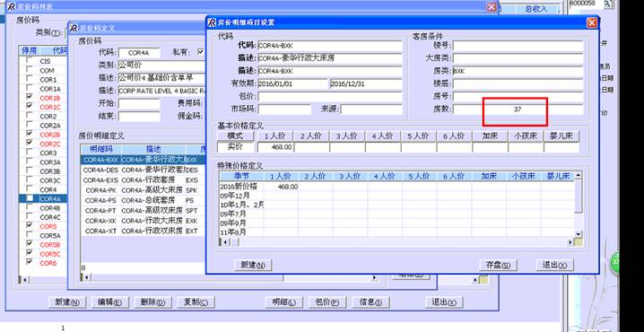This screenshot has width=644, height=332.
Task: Click the 市场码 input field
Action: (x=284, y=109)
